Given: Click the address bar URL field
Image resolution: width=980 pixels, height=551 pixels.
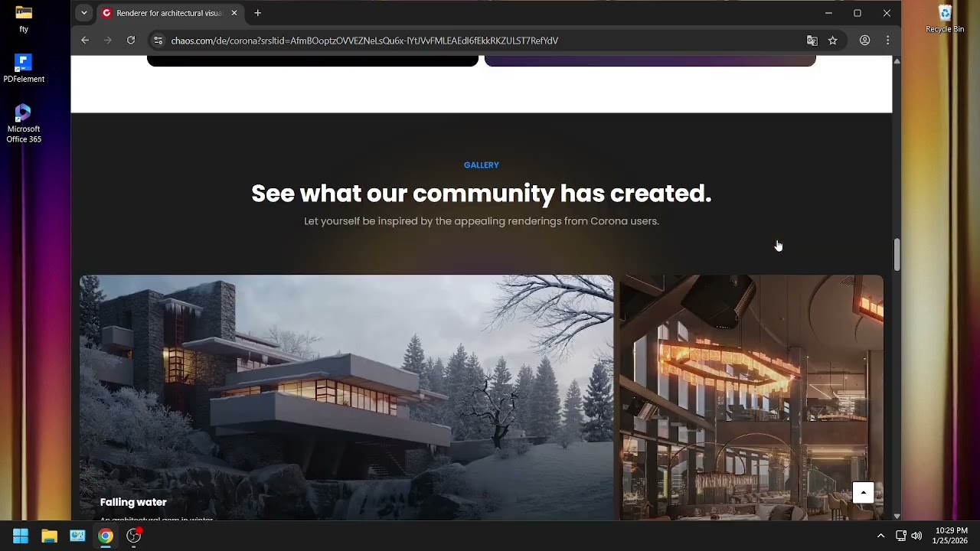Looking at the screenshot, I should click(x=482, y=41).
